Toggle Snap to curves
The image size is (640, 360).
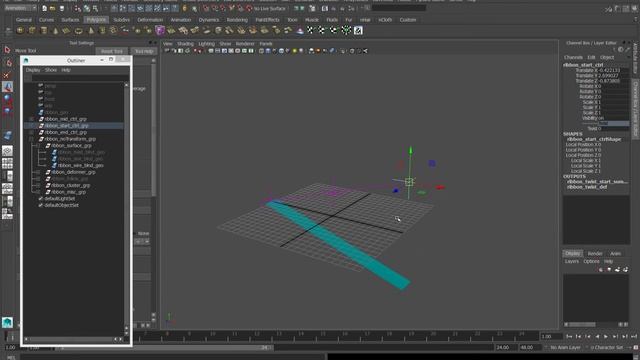coord(215,8)
